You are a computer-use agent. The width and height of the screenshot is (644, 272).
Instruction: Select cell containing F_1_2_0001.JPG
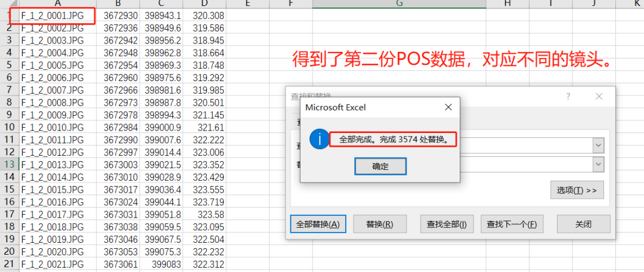[52, 16]
